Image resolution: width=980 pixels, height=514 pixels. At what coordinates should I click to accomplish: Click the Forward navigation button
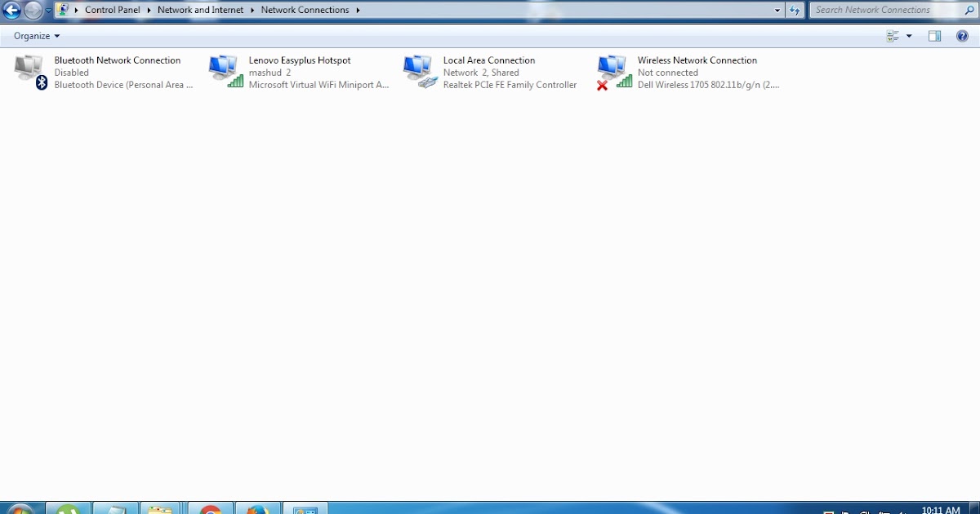click(x=34, y=10)
